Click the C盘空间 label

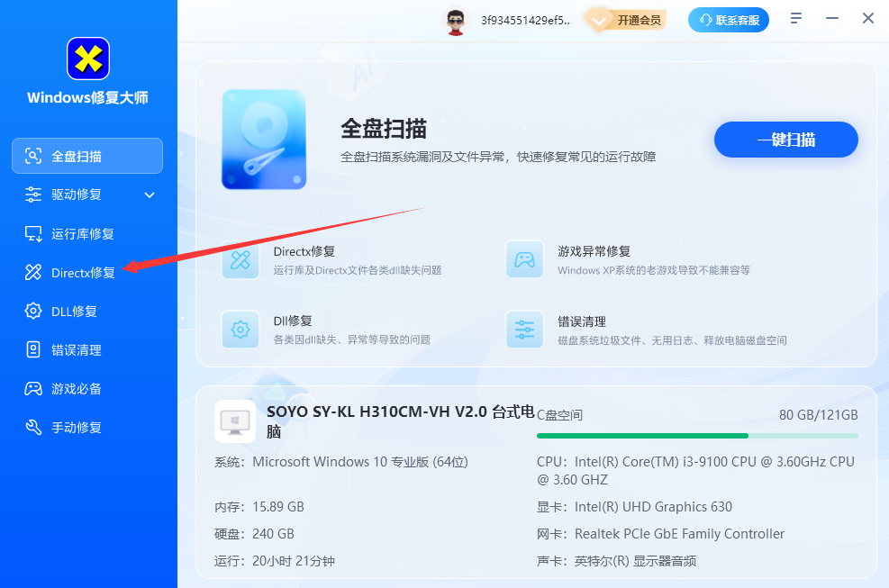559,415
